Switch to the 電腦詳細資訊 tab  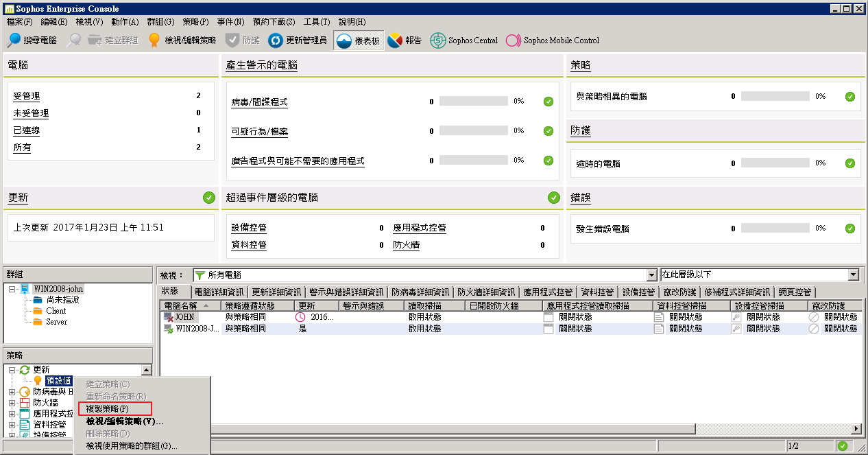coord(219,292)
